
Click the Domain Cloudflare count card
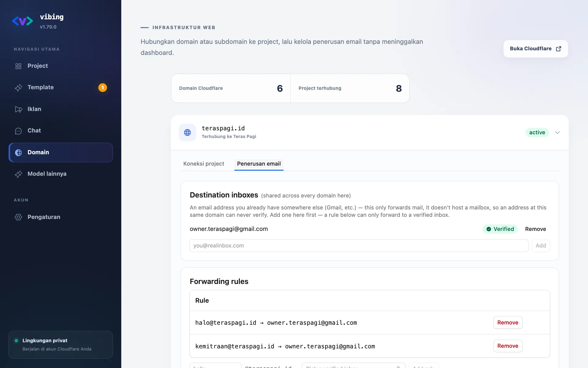tap(231, 88)
